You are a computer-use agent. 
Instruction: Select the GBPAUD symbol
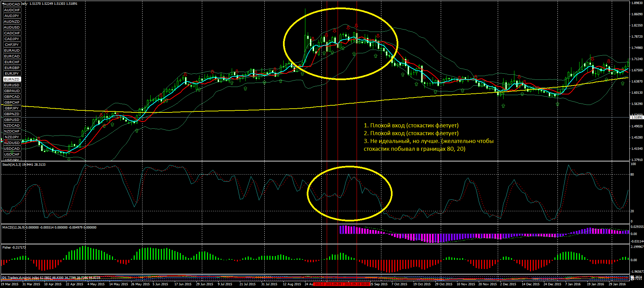(12, 91)
